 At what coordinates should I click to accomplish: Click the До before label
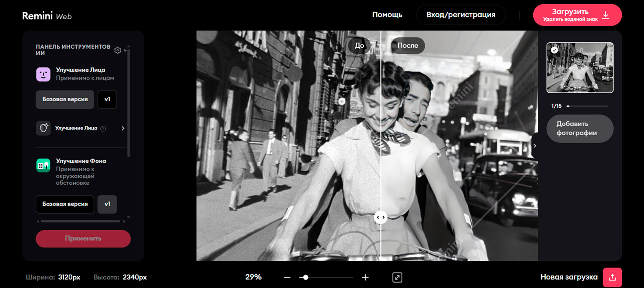click(359, 46)
